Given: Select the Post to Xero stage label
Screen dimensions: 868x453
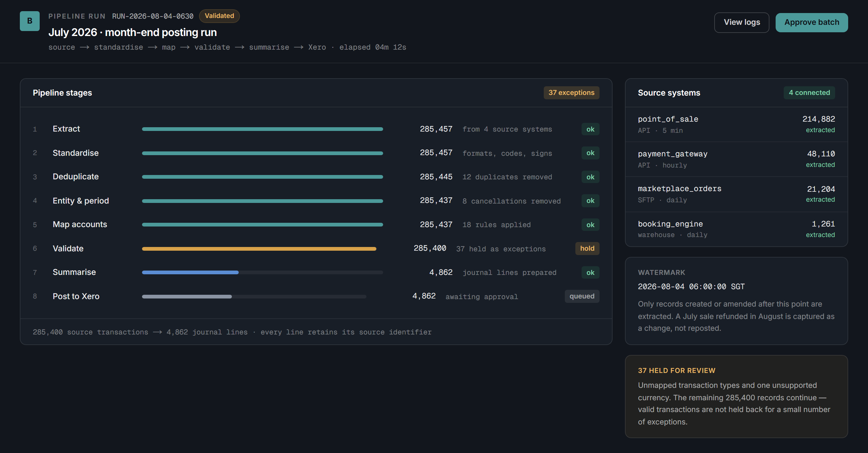Looking at the screenshot, I should click(76, 296).
